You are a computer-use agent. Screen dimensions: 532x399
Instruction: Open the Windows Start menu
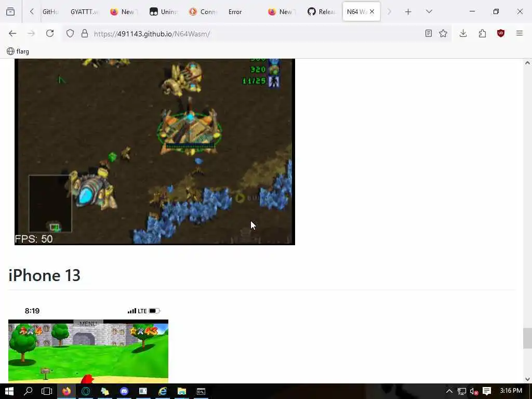pos(9,392)
